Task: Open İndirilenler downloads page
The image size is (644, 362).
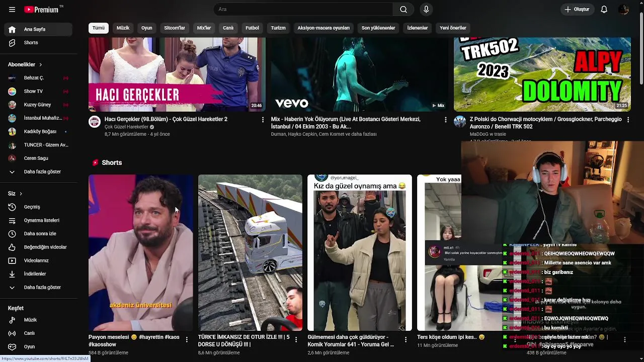Action: 38,274
